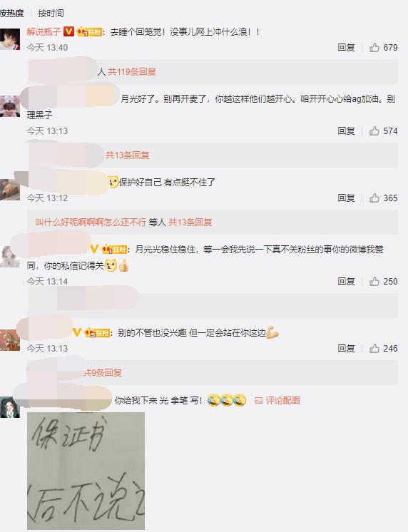Open user 叫什么好呢啊啊啊怎么还不行 profile link

click(91, 222)
